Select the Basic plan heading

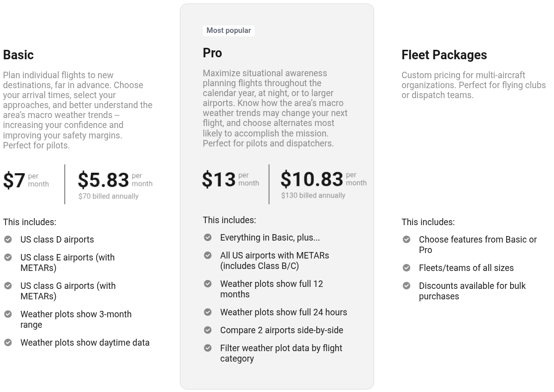tap(18, 55)
